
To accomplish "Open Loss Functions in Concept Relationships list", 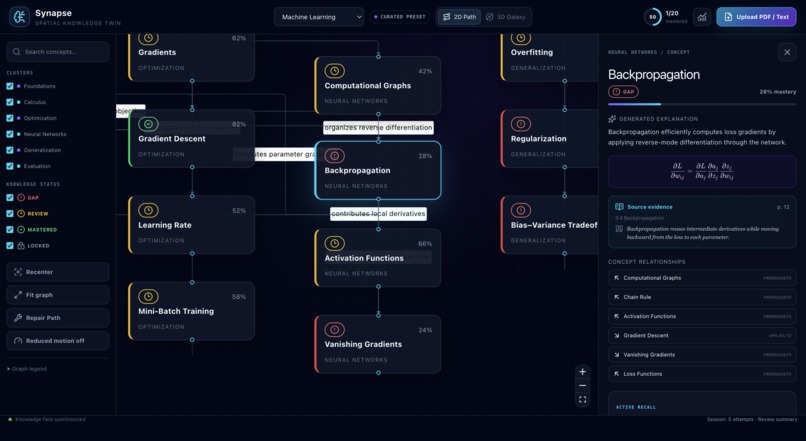I will pos(702,374).
